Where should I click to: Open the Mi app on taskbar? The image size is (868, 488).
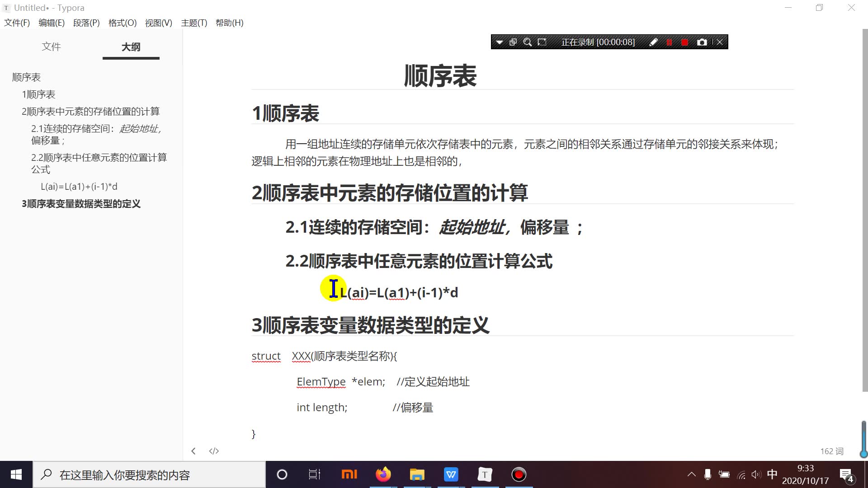[x=349, y=474]
